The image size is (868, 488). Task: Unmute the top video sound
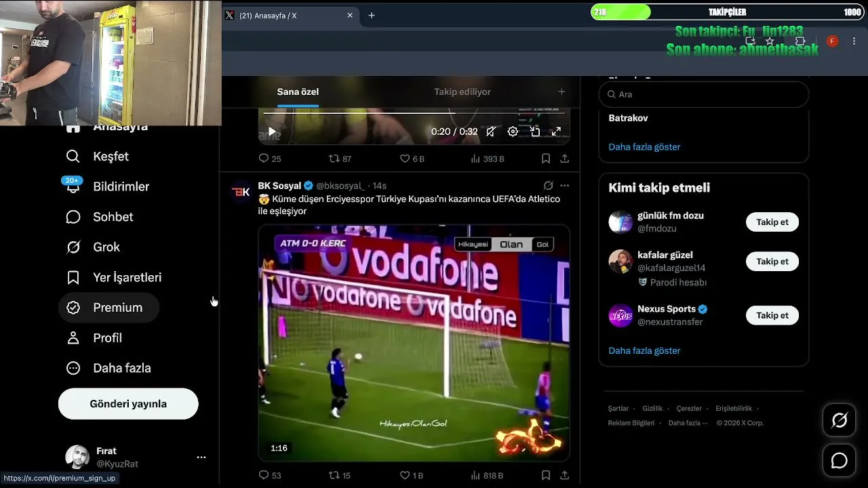491,132
